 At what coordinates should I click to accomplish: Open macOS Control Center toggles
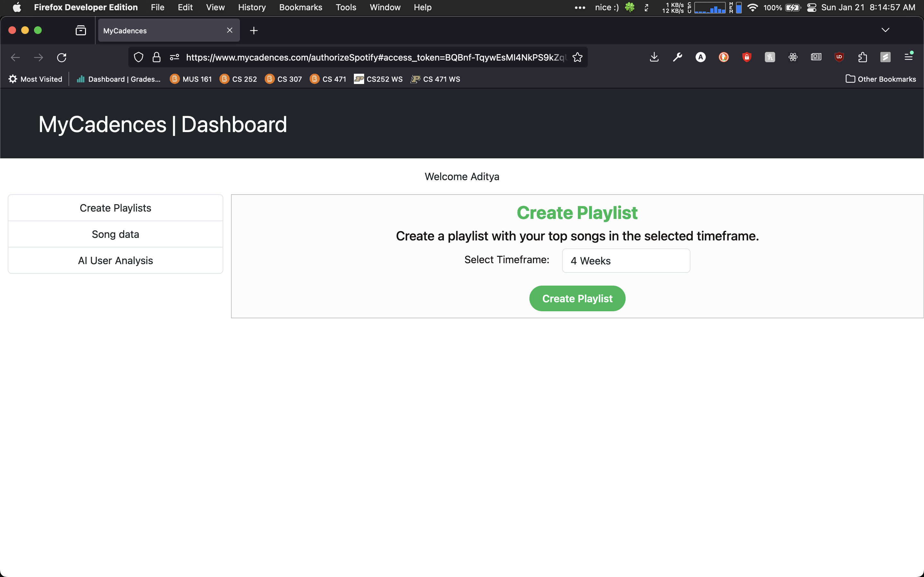click(x=811, y=7)
